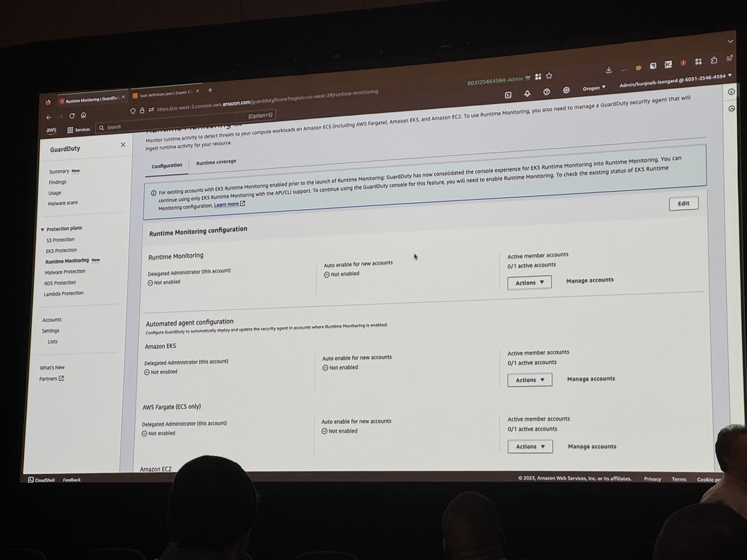Click the Edit button

(684, 203)
